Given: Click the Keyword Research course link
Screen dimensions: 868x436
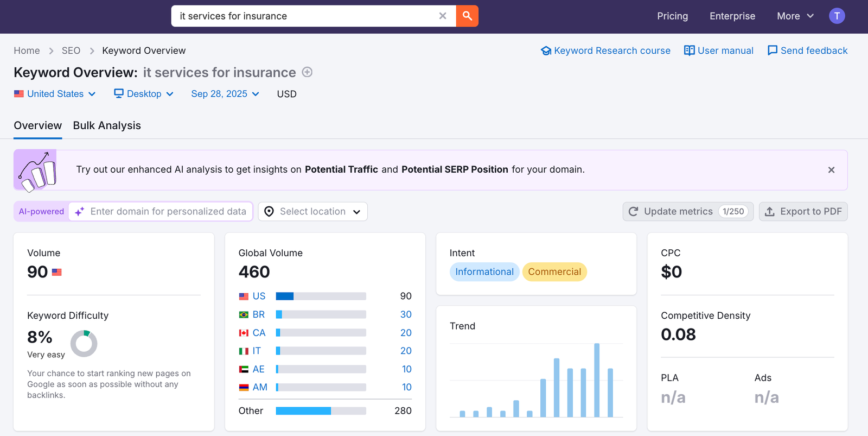Looking at the screenshot, I should point(606,50).
